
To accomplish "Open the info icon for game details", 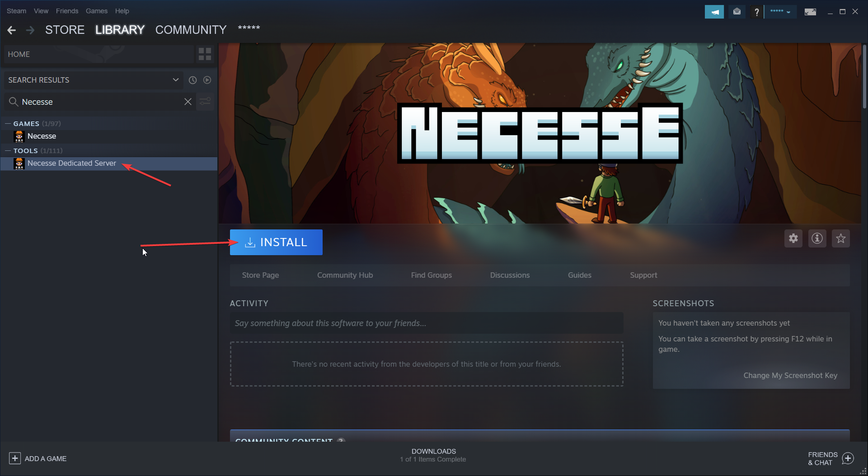I will pos(817,238).
